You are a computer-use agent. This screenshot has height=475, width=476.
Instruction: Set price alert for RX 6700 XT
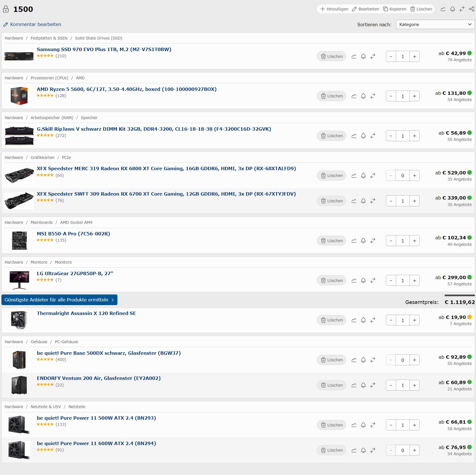coord(363,201)
